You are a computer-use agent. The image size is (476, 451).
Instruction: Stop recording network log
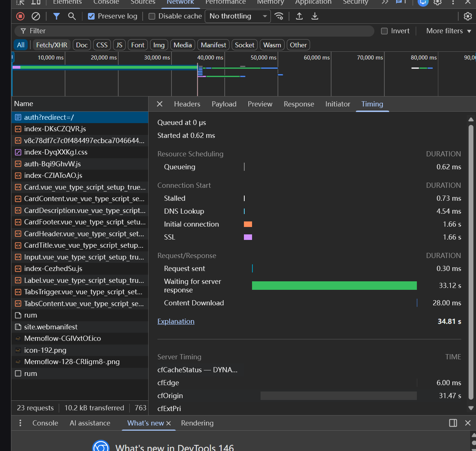click(20, 16)
